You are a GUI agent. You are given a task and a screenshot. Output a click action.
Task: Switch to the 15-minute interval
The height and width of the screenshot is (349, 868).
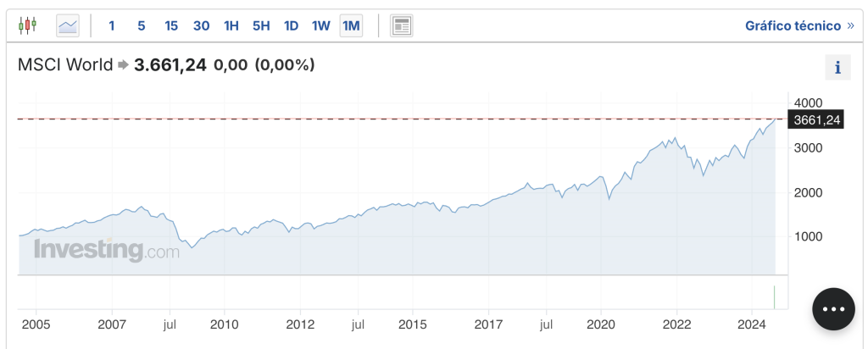tap(171, 25)
